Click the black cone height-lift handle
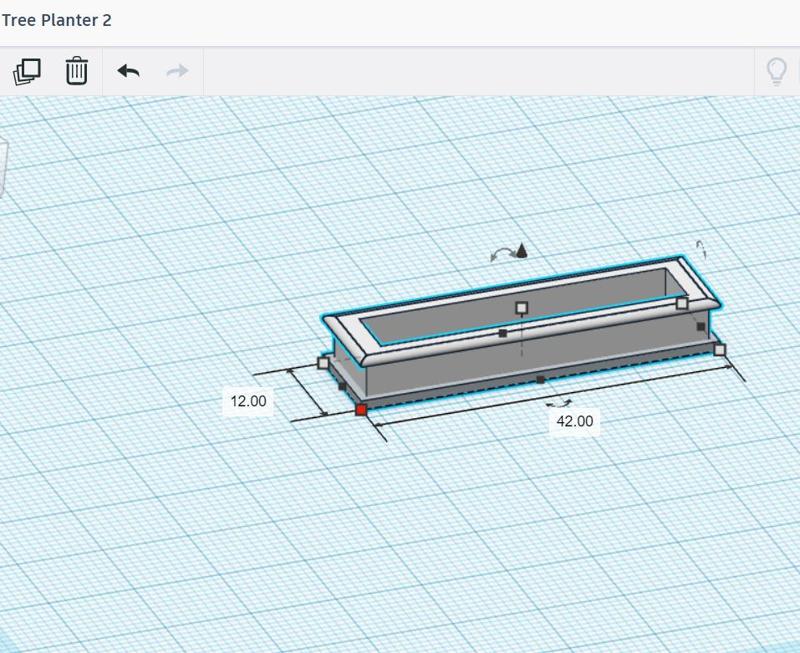 tap(521, 250)
